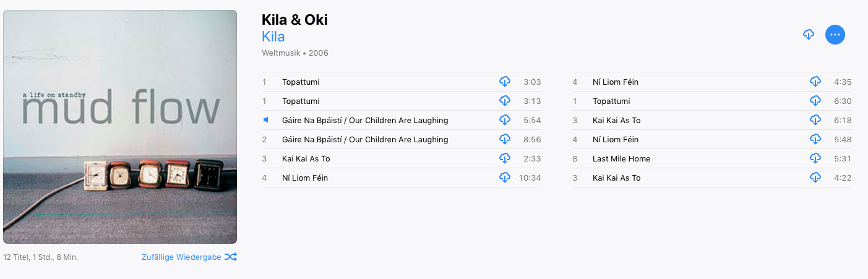The height and width of the screenshot is (279, 868).
Task: Download the 5:48 Ní Liom Féin track
Action: coord(815,139)
